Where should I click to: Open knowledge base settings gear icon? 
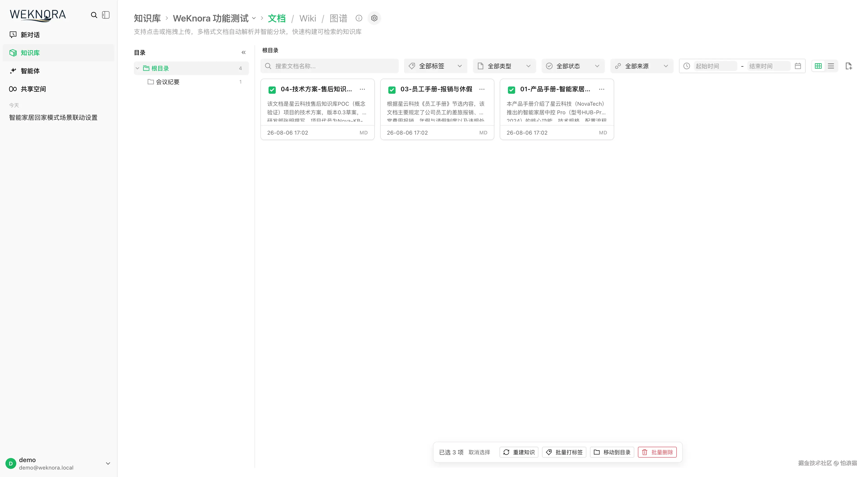click(x=374, y=18)
